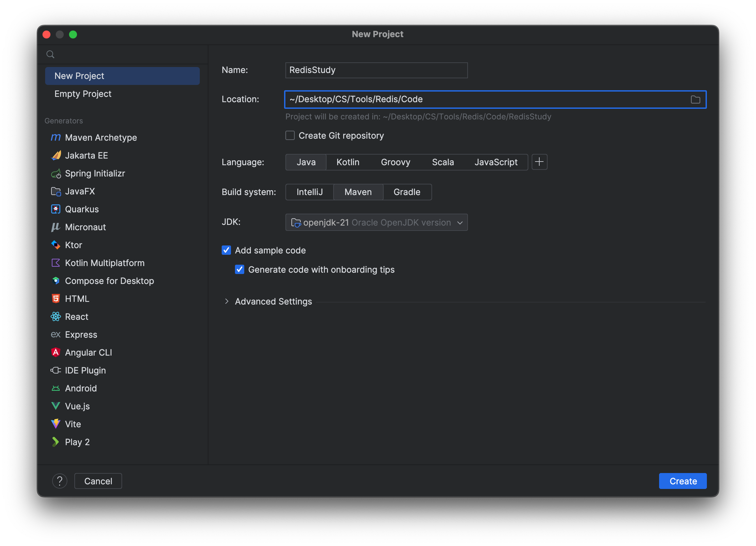Choose Maven build system

coord(358,192)
